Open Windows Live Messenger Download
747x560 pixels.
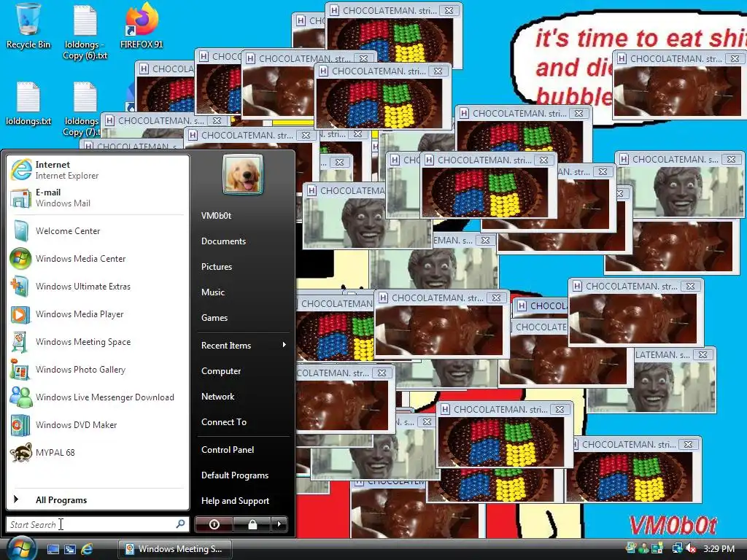point(97,397)
